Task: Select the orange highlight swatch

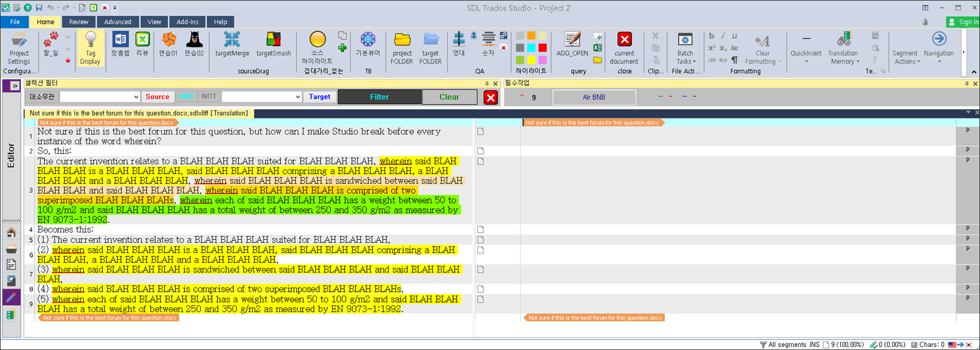Action: point(531,36)
